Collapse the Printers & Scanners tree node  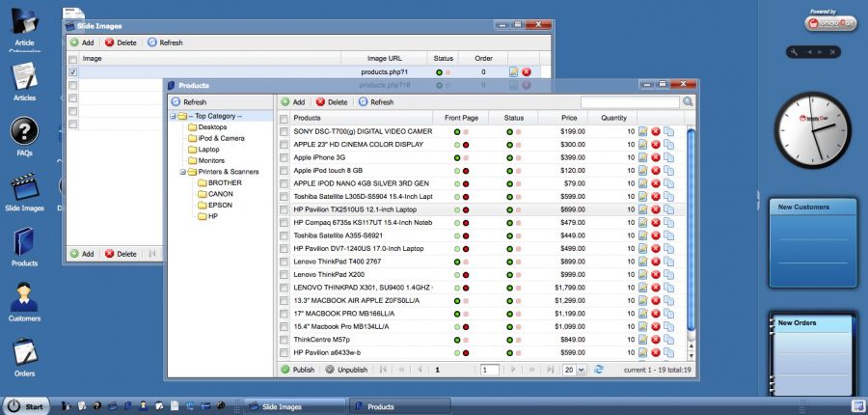(x=183, y=172)
